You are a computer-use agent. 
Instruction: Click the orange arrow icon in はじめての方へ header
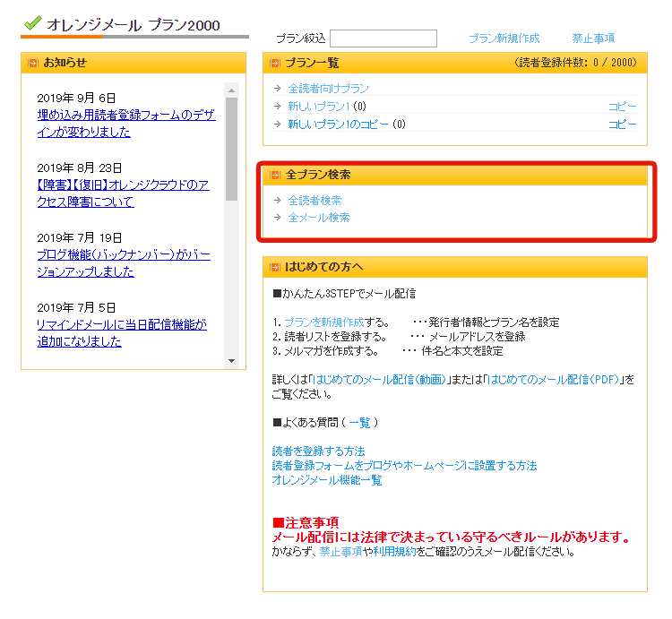click(274, 267)
